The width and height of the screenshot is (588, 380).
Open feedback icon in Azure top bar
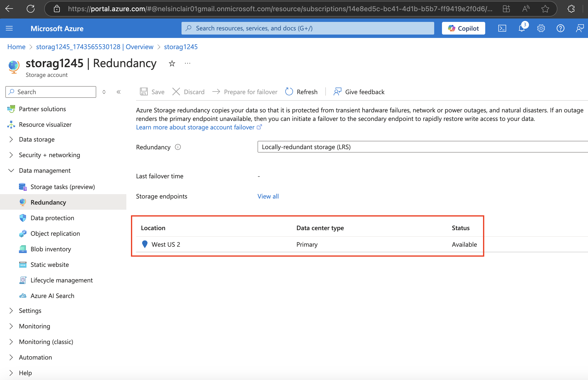580,28
